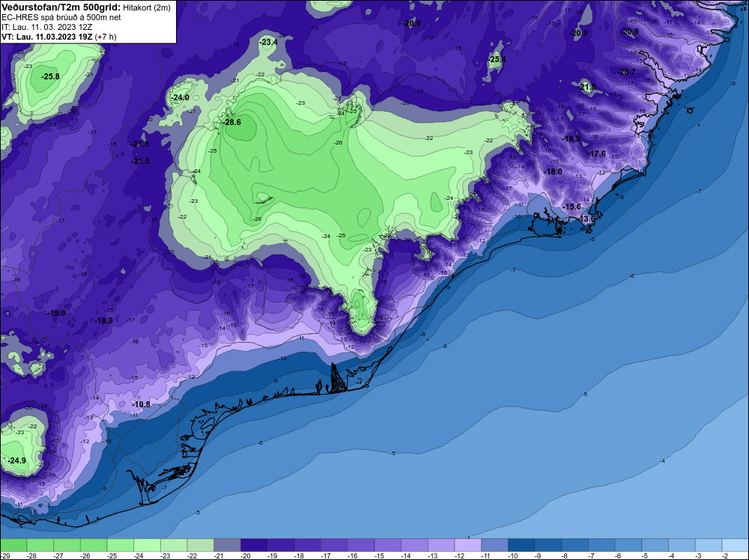
Task: Select the VT: Lau. 11.03.2023 19Z line
Action: 58,37
